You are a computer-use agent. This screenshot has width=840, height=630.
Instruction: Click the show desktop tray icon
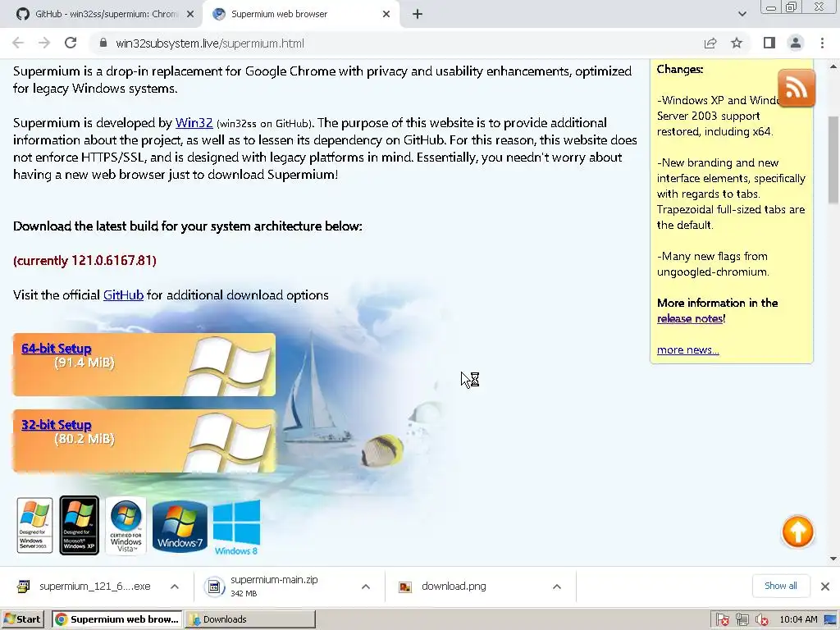[x=830, y=620]
